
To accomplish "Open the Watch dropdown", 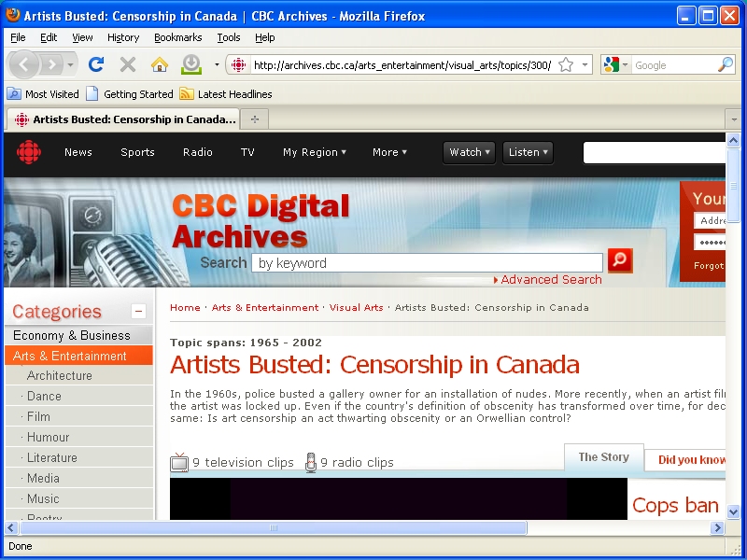I will (x=469, y=152).
